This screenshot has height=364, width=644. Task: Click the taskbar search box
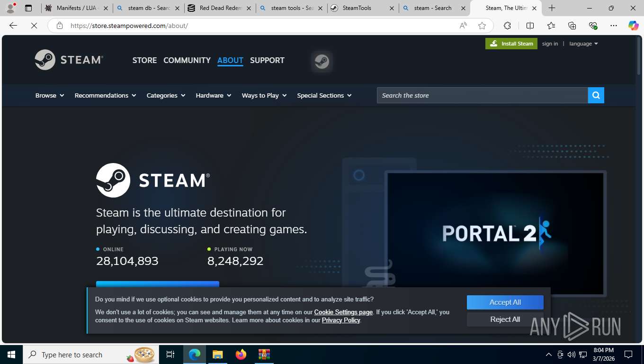click(x=91, y=355)
